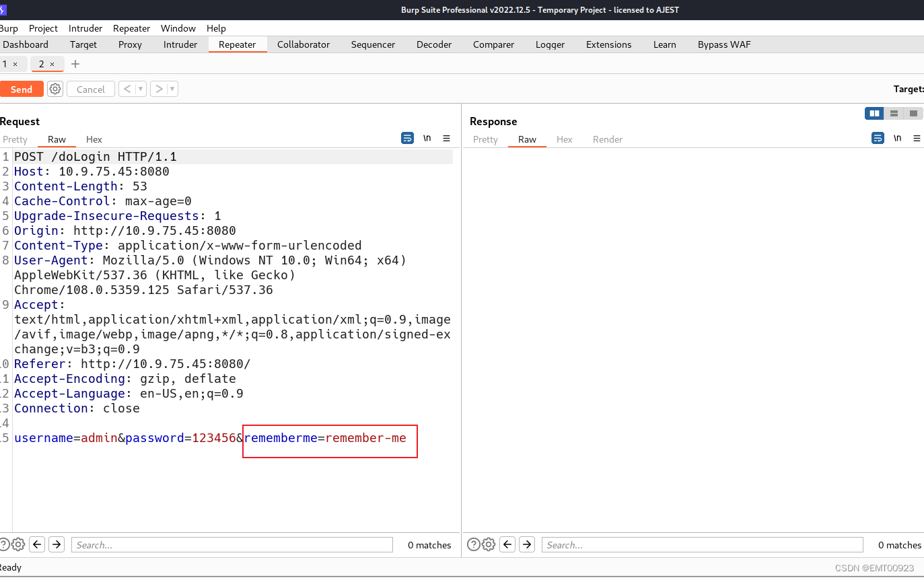Select the request Raw view tab
The height and width of the screenshot is (578, 924).
pos(57,139)
